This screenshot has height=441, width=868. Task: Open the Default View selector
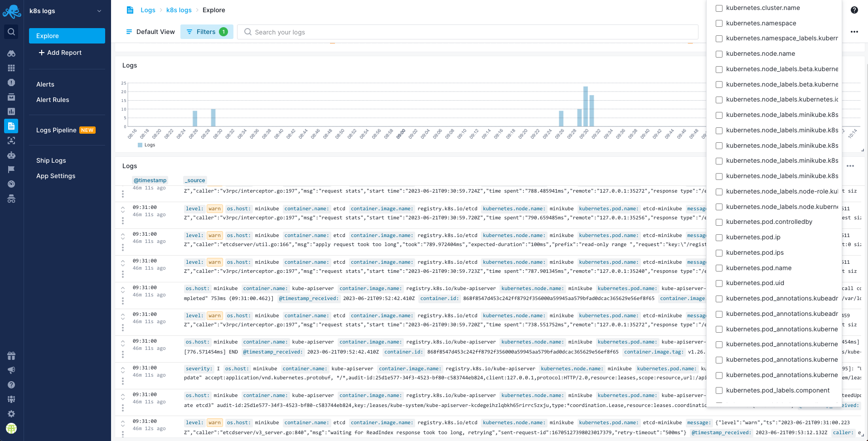150,32
